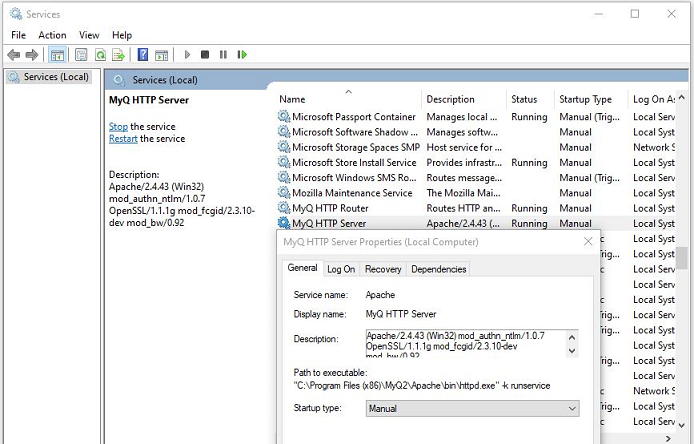Viewport: 694px width, 444px height.
Task: Click the Stop the service link
Action: coord(118,127)
